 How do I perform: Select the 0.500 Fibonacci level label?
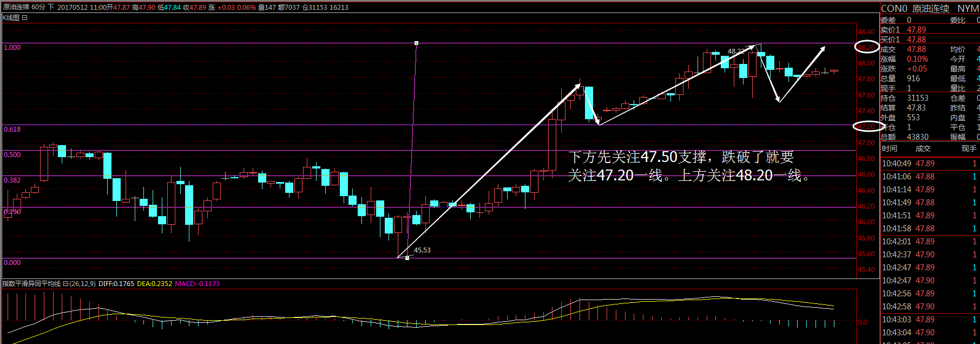coord(12,155)
